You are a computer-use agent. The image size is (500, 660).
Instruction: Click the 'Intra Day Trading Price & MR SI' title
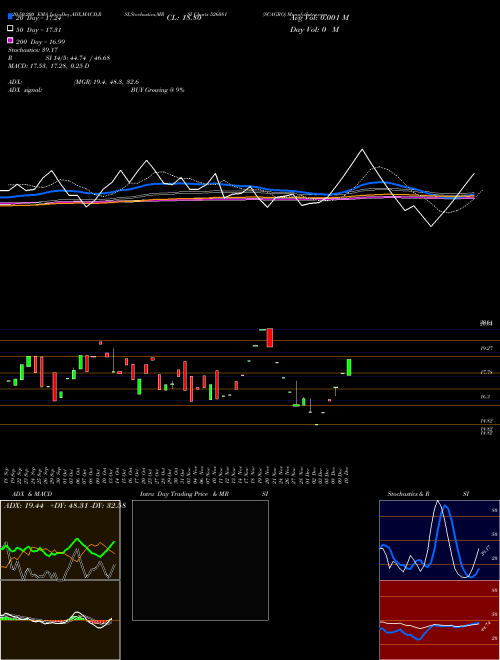coord(204,494)
